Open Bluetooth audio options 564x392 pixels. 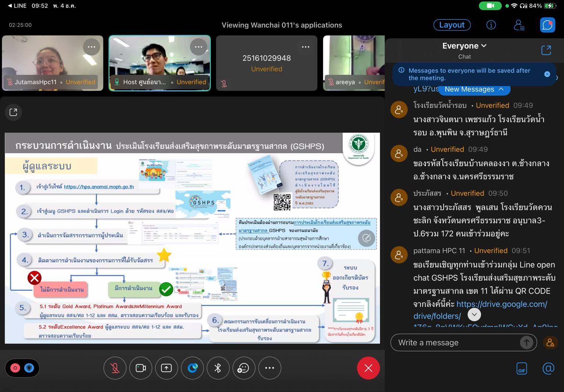click(218, 368)
